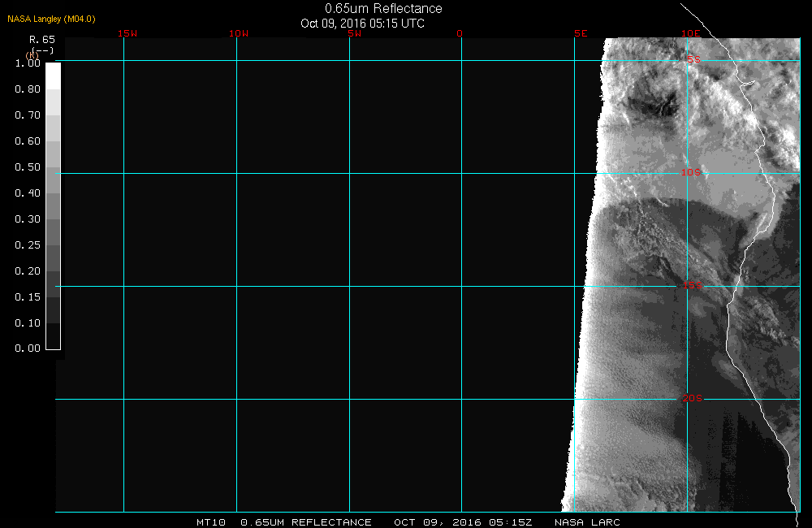Click the 0.70 colorbar scale value
The width and height of the screenshot is (812, 528).
[28, 115]
